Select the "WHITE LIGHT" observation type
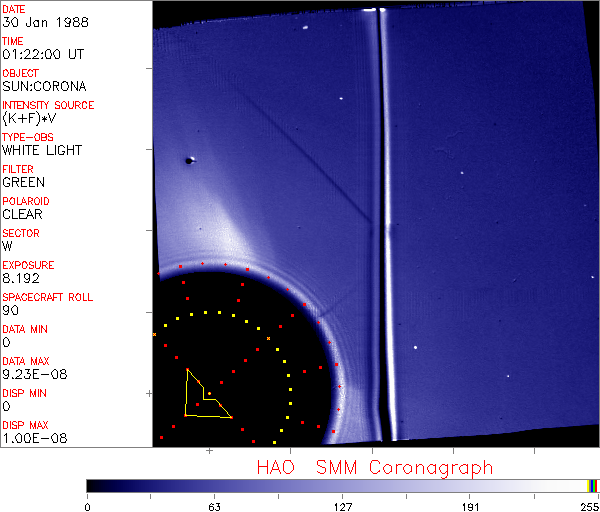Viewport: 600px width, 512px height. [x=41, y=151]
